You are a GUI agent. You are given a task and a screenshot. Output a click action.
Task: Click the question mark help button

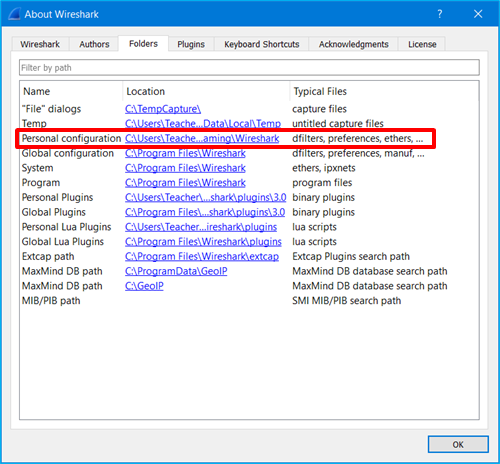440,14
